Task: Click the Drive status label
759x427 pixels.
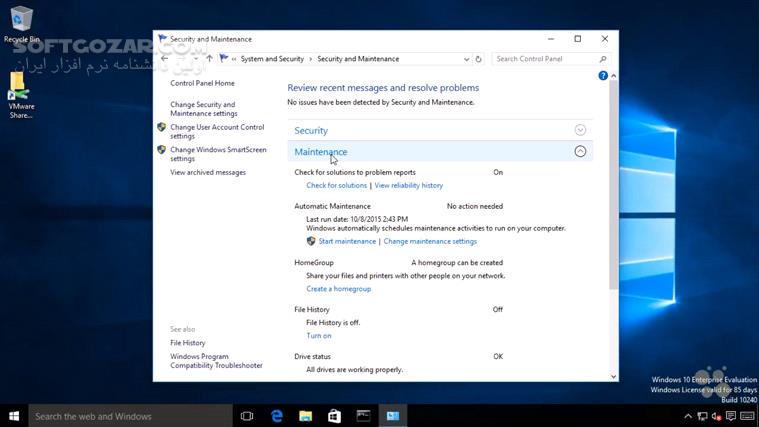Action: [x=313, y=356]
